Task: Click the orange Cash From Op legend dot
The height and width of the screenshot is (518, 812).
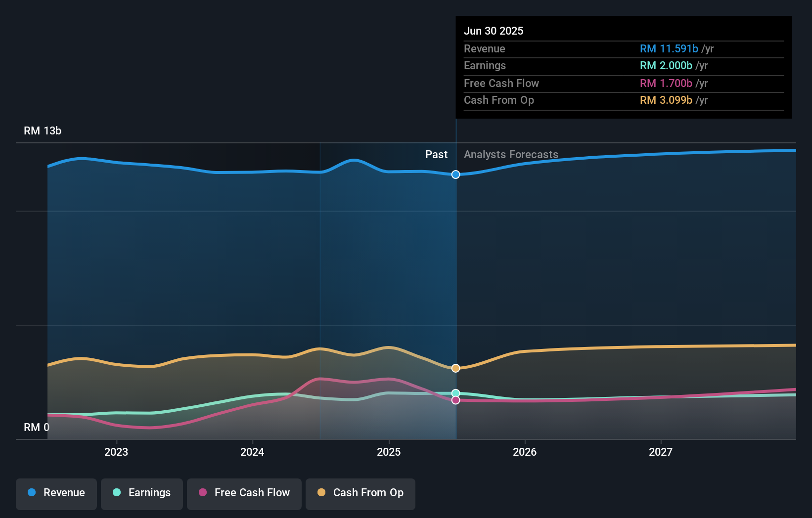Action: 321,493
